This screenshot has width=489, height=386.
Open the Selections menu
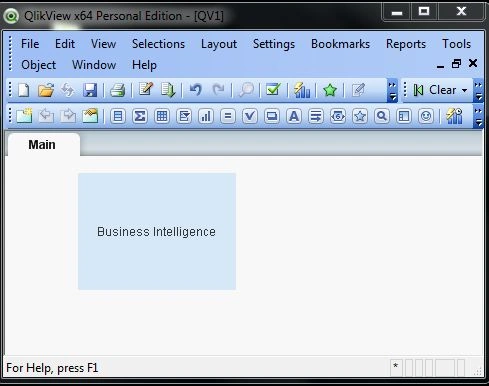158,44
